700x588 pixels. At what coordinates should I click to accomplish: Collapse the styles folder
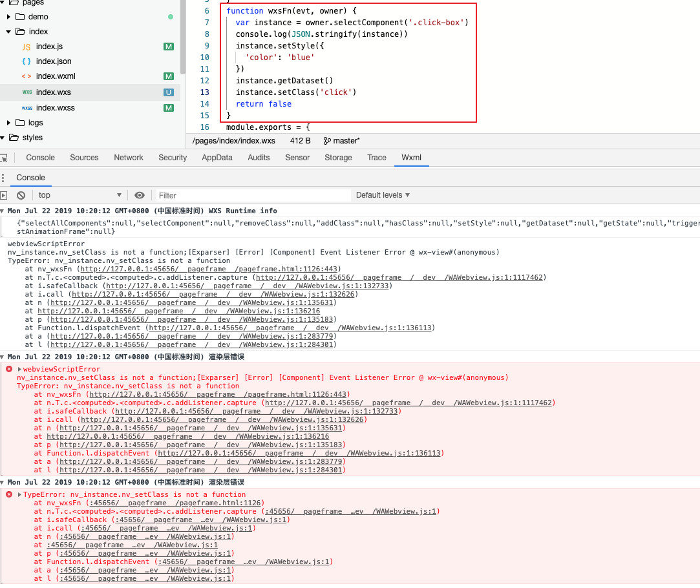[2, 138]
